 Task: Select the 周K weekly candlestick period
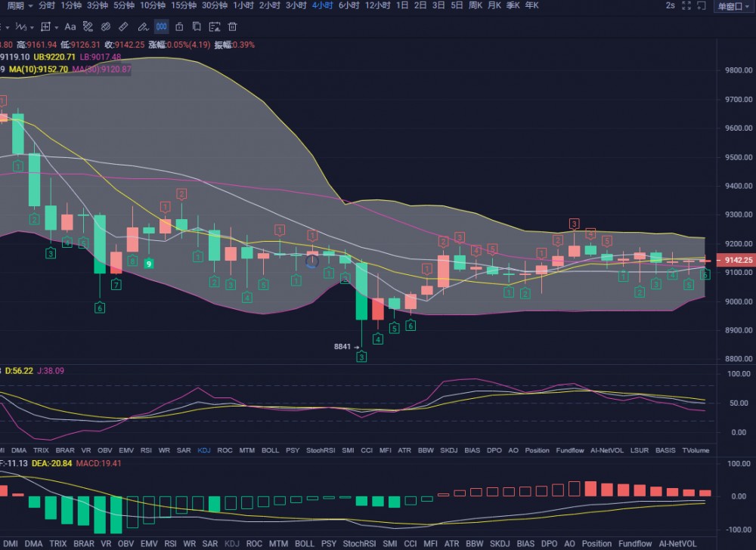tap(476, 5)
